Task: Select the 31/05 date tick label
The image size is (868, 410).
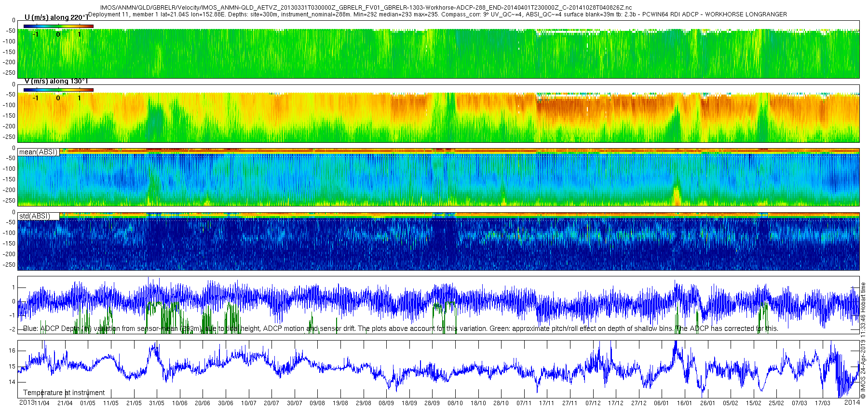Action: [157, 403]
